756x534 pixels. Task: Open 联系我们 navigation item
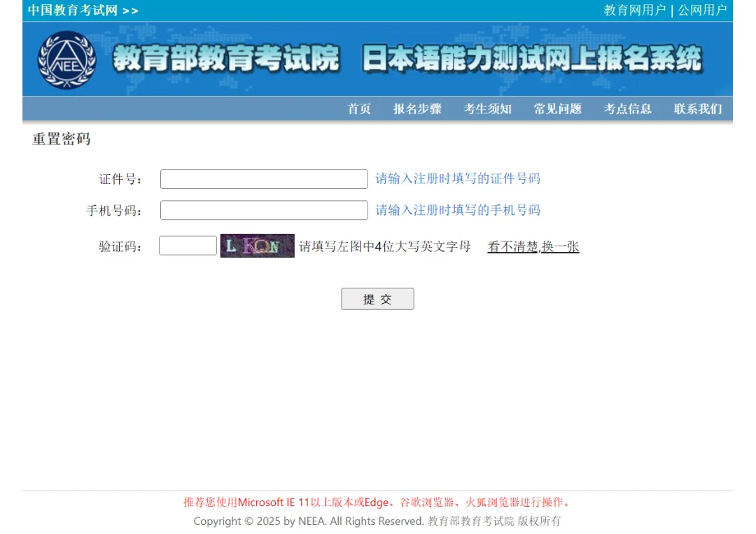[x=698, y=109]
